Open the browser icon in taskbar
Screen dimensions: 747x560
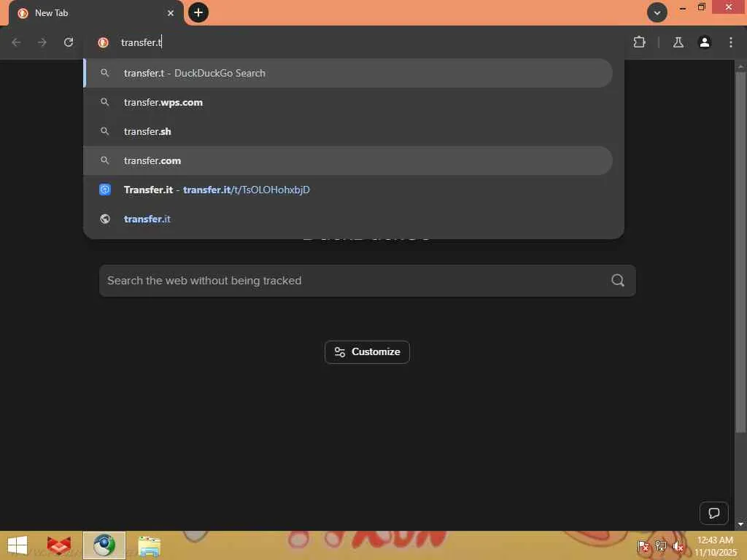104,545
